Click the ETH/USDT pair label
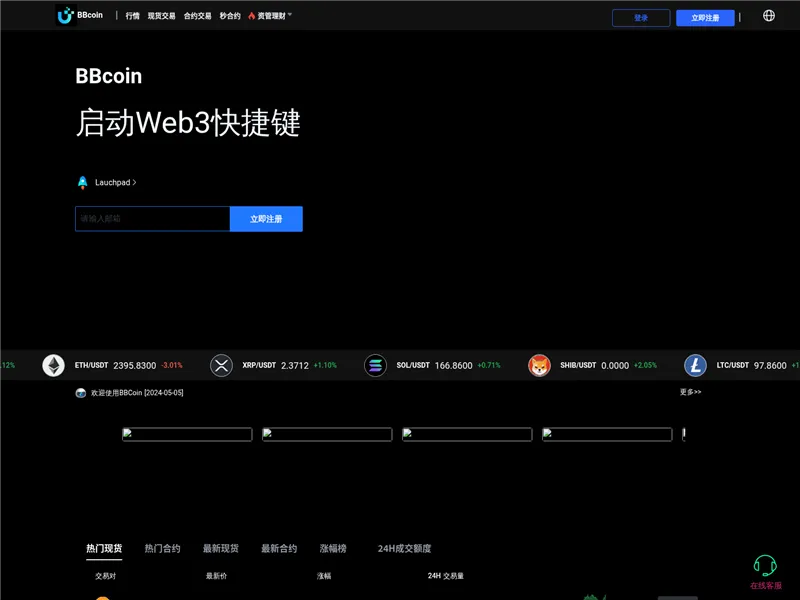Screen dimensions: 800x600 (91, 365)
